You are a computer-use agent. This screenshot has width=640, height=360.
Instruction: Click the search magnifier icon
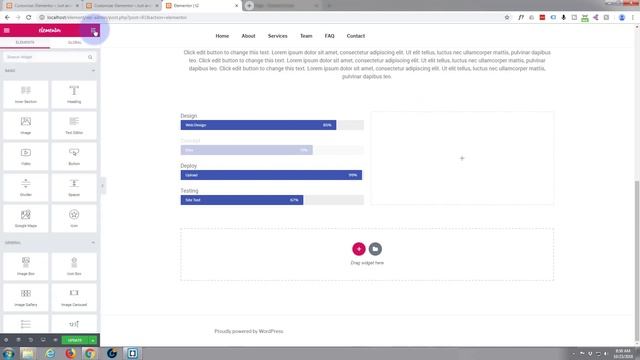pyautogui.click(x=90, y=57)
